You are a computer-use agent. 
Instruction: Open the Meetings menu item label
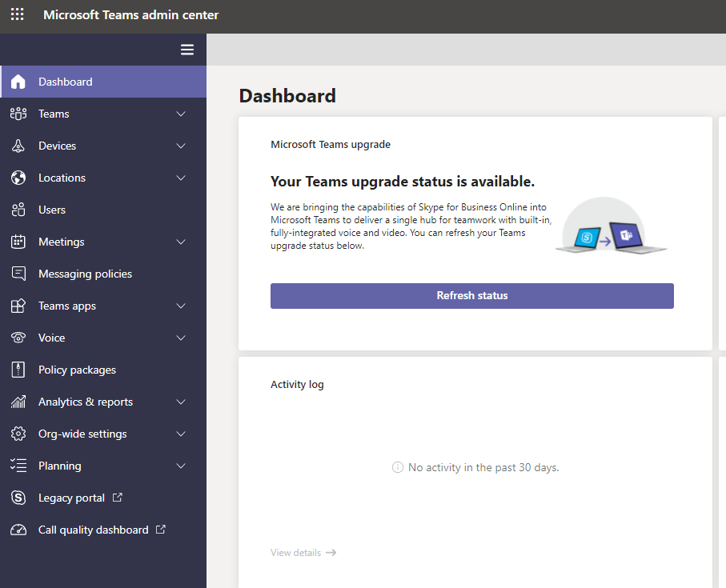coord(62,242)
